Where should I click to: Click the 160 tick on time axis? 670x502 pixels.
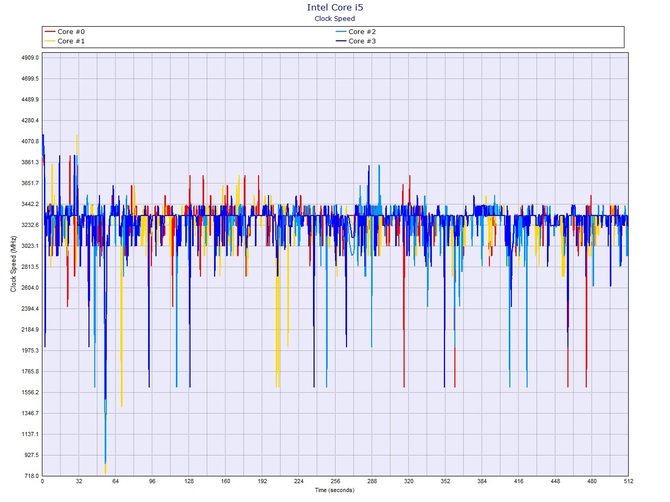tap(226, 481)
